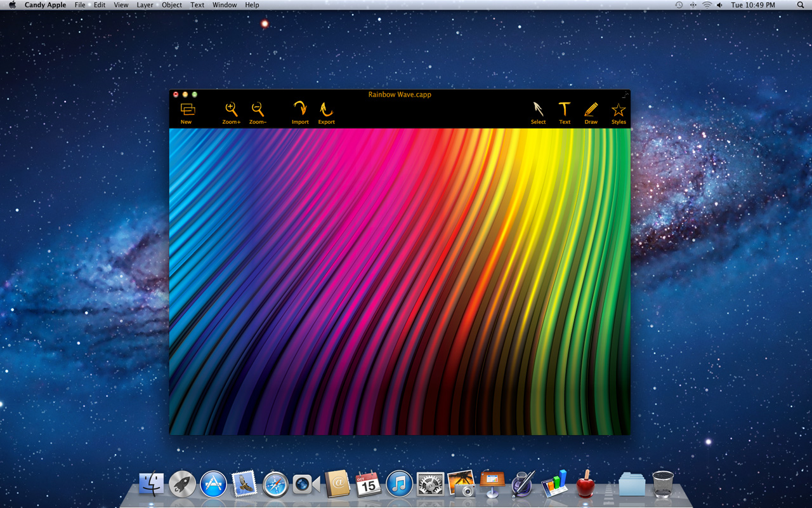812x508 pixels.
Task: Click the green window zoom button
Action: click(x=195, y=95)
